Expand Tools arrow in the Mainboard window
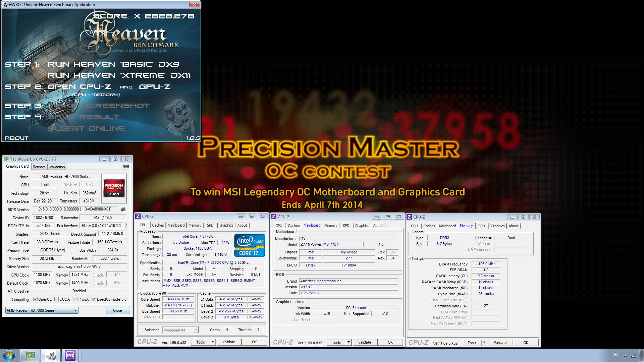Image resolution: width=644 pixels, height=362 pixels. pos(348,342)
